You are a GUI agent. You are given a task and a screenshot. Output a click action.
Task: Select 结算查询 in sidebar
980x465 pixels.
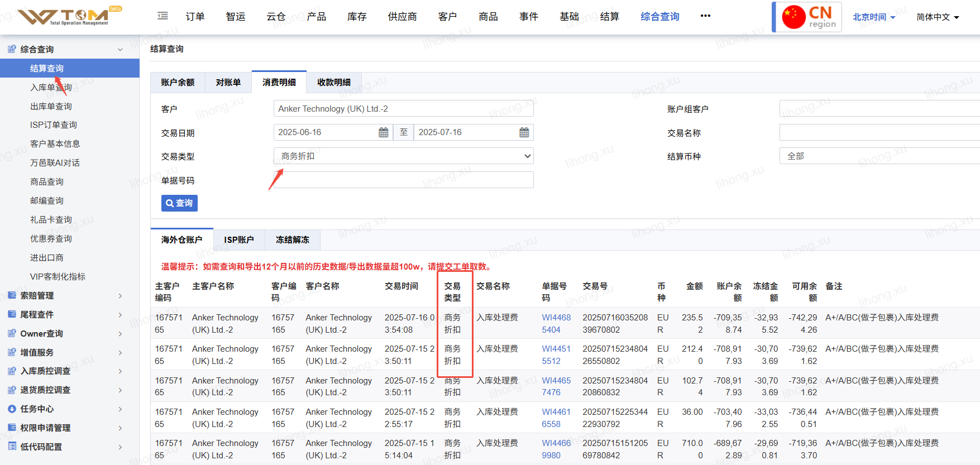[x=70, y=68]
